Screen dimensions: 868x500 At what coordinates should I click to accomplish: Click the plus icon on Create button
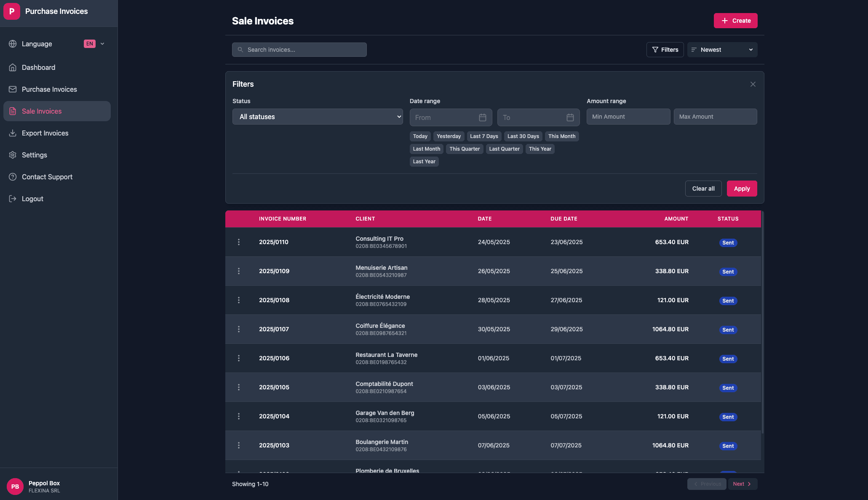click(725, 21)
